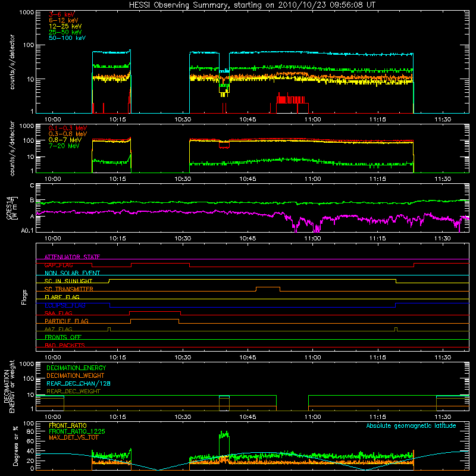Click the HESSI Observing Summary plot title

point(252,5)
